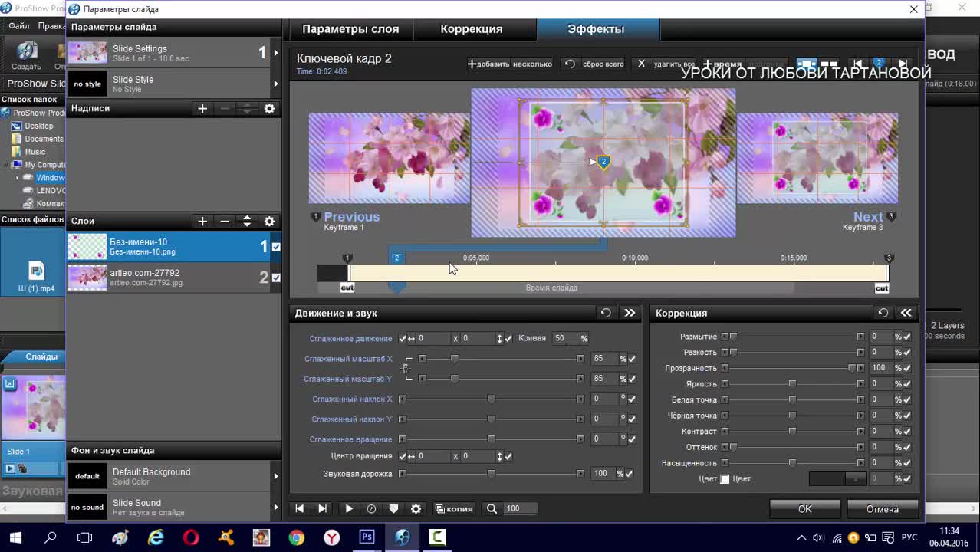Image resolution: width=980 pixels, height=552 pixels.
Task: Click the shield-shaped icon in the bottom toolbar
Action: point(393,508)
